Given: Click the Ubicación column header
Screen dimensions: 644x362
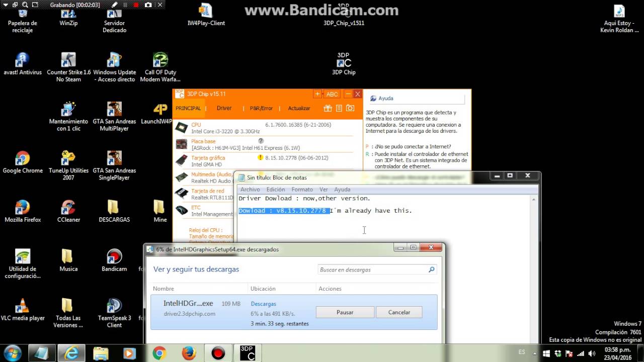Looking at the screenshot, I should (x=263, y=289).
